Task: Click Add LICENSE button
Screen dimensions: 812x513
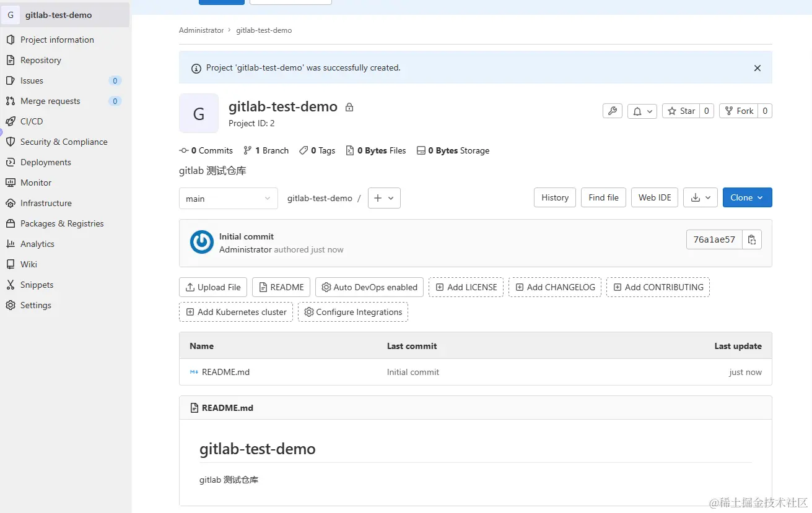Action: tap(466, 287)
